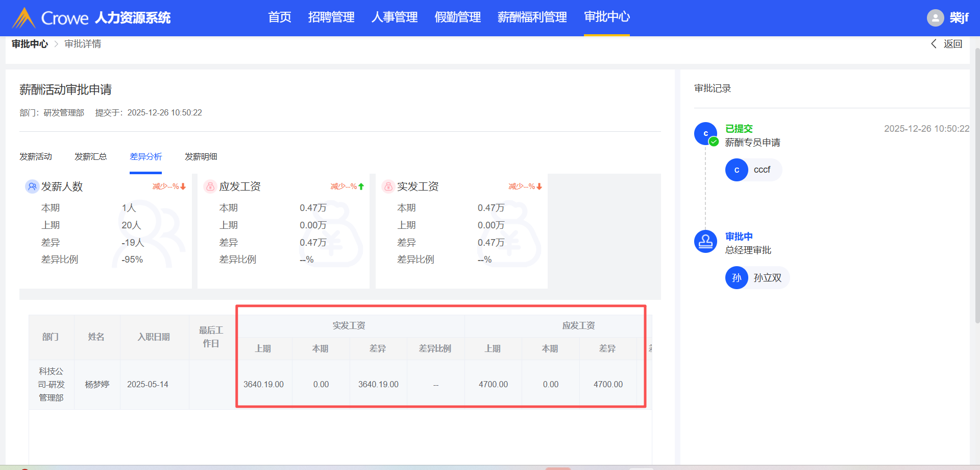Go back using the 返回 button

[947, 44]
